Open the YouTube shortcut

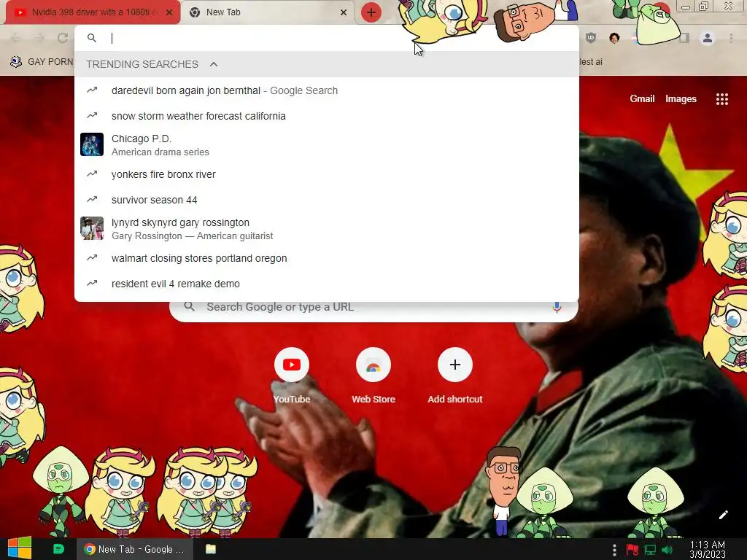tap(292, 376)
